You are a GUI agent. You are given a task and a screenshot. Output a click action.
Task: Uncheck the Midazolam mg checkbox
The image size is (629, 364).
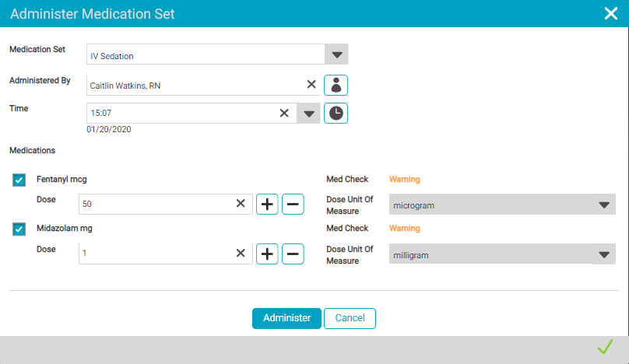tap(19, 229)
